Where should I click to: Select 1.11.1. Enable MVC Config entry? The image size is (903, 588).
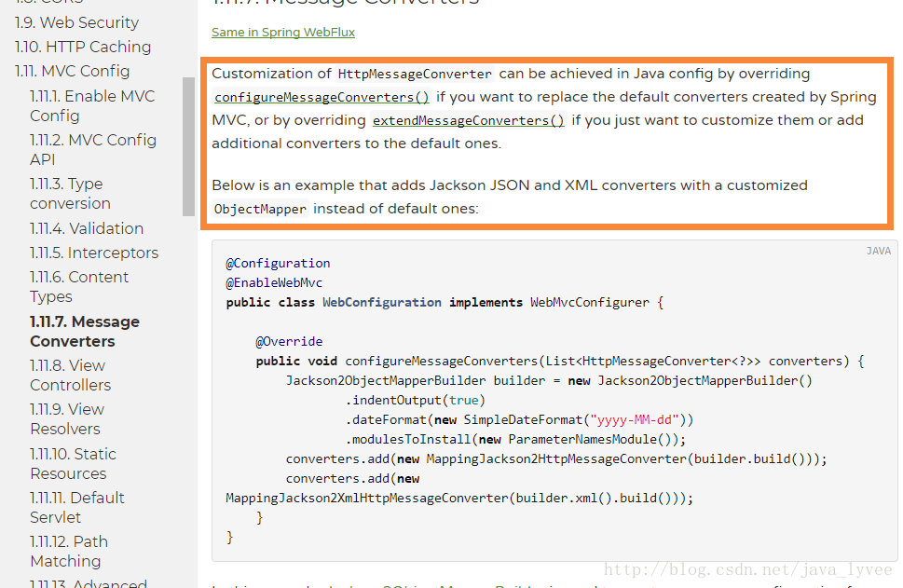92,105
